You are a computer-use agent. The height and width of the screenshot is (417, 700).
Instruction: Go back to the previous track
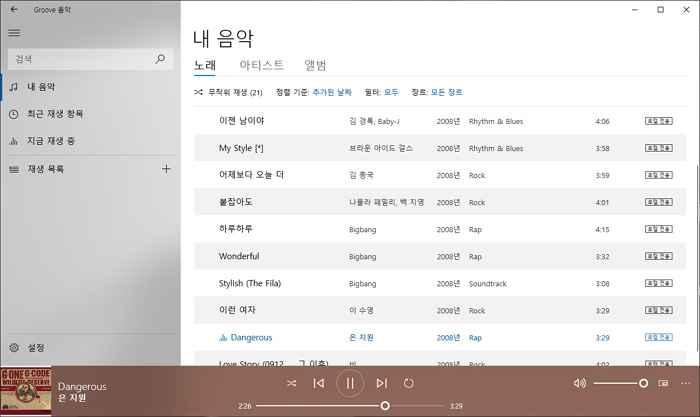pos(319,383)
